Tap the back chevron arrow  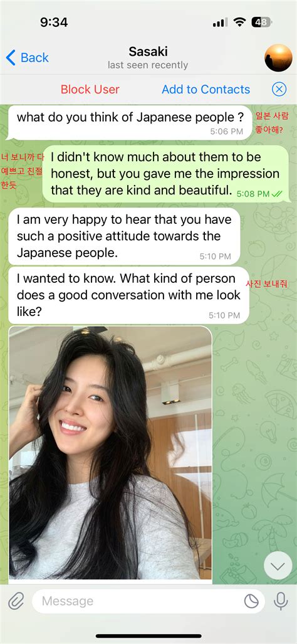[11, 58]
